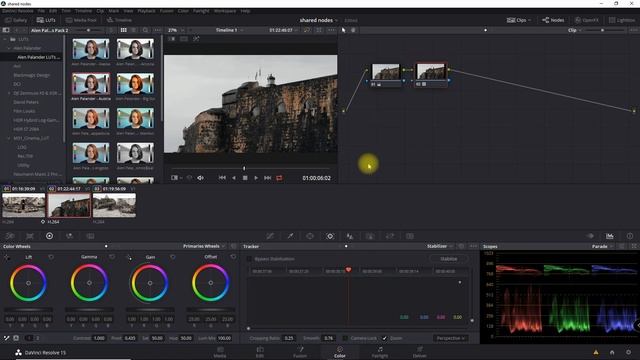Screen dimensions: 640x360
Task: Open the LUT browser options menu
Action: (157, 30)
